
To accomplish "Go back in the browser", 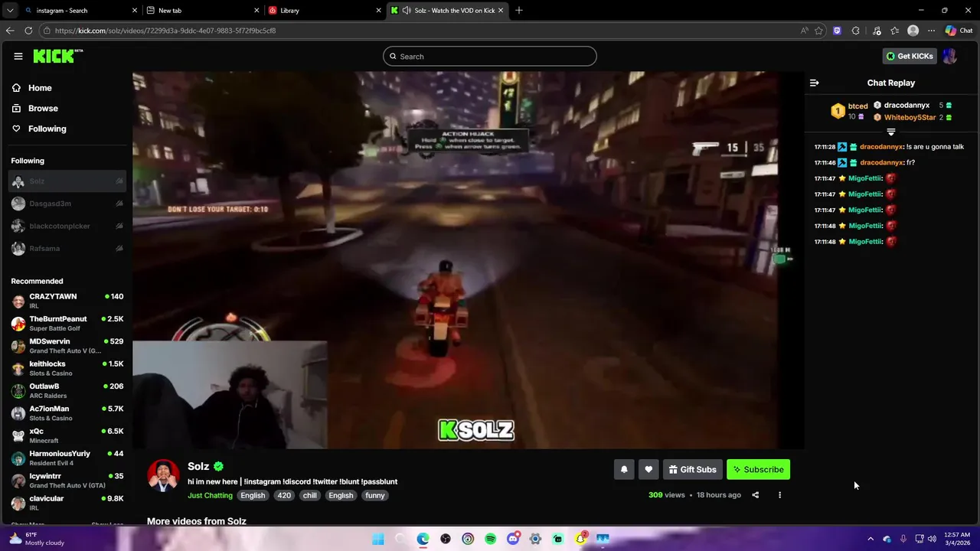I will (9, 31).
